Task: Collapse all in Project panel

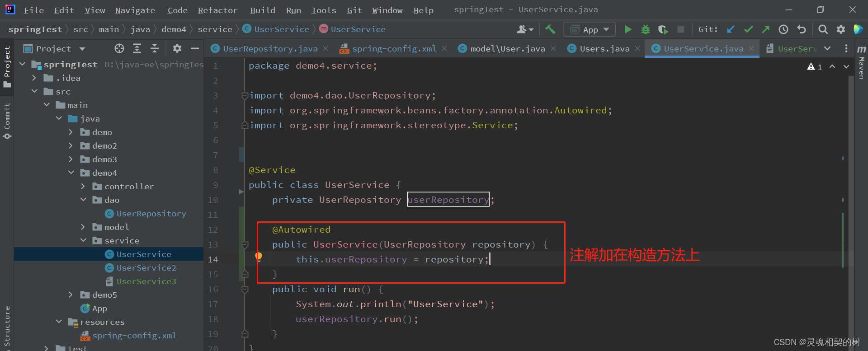Action: pos(155,48)
